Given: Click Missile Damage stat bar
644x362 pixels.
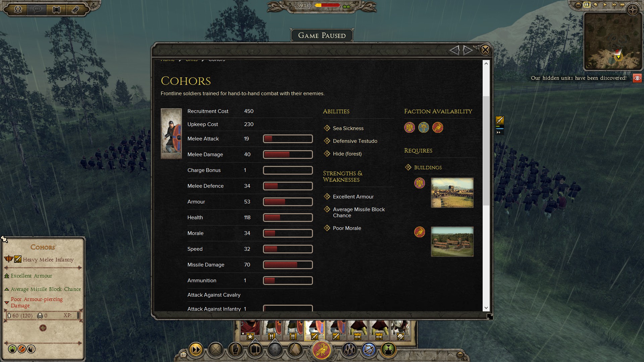Looking at the screenshot, I should tap(288, 265).
